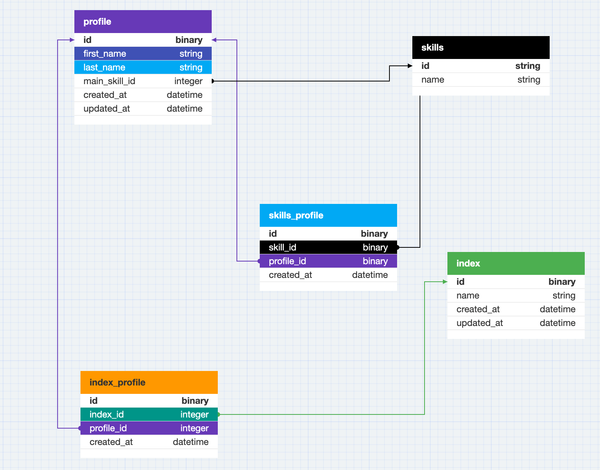Select the blue skills_profile table header
This screenshot has width=600, height=470.
point(328,215)
